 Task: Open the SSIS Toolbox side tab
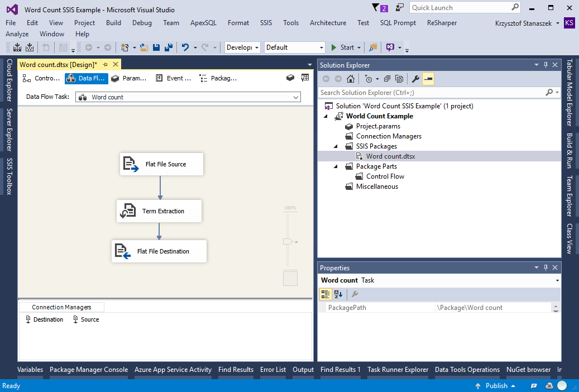(9, 176)
